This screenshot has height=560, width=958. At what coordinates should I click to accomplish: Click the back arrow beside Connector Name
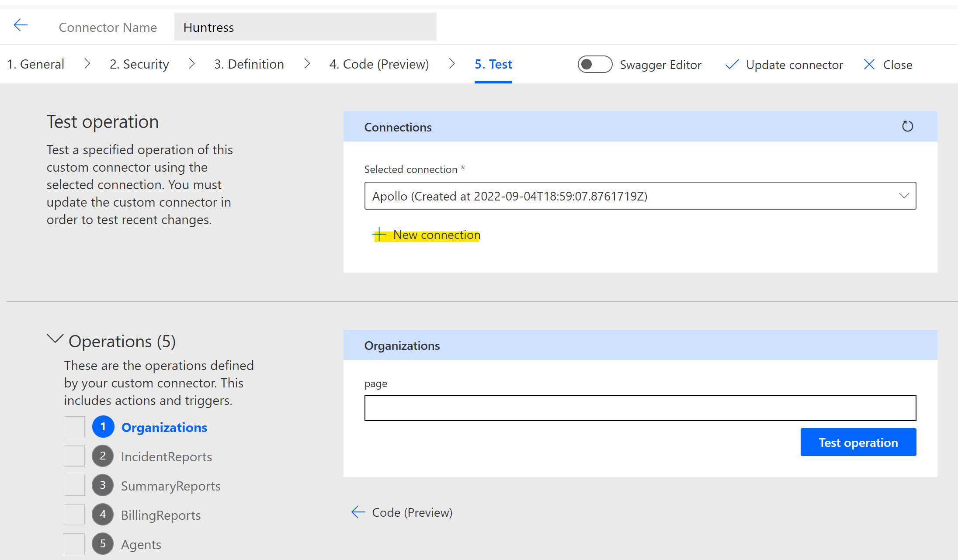pos(21,25)
